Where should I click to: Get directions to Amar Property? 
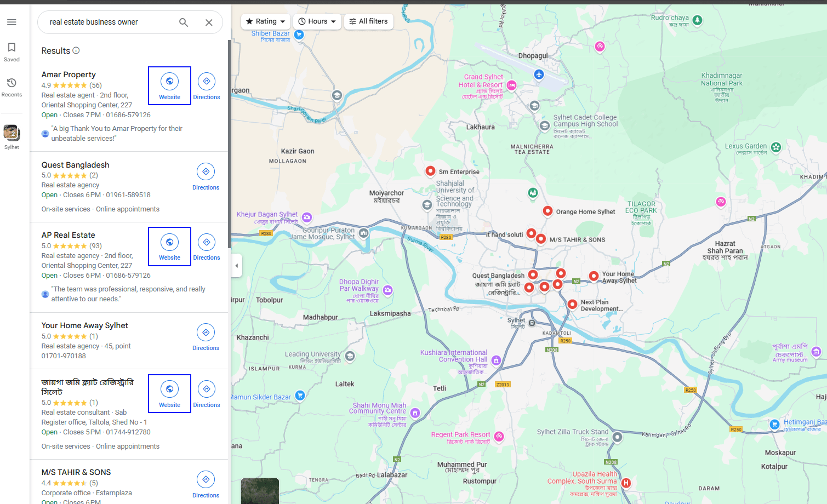tap(207, 86)
